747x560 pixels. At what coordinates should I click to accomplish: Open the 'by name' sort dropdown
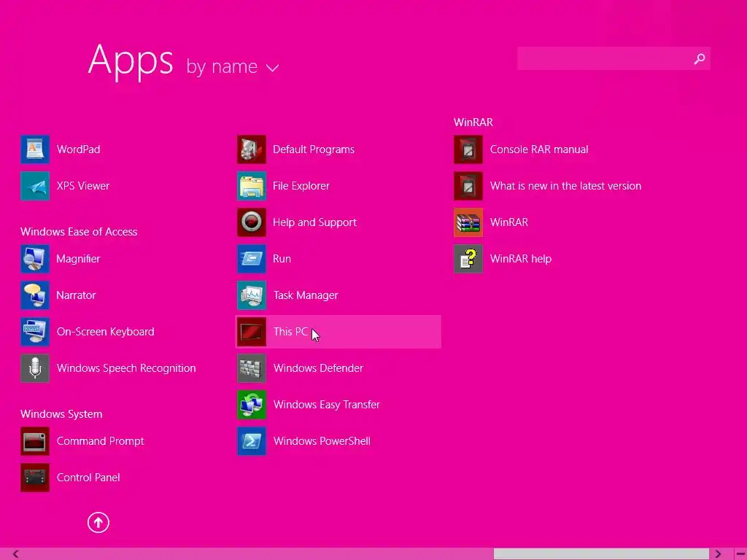[x=233, y=66]
